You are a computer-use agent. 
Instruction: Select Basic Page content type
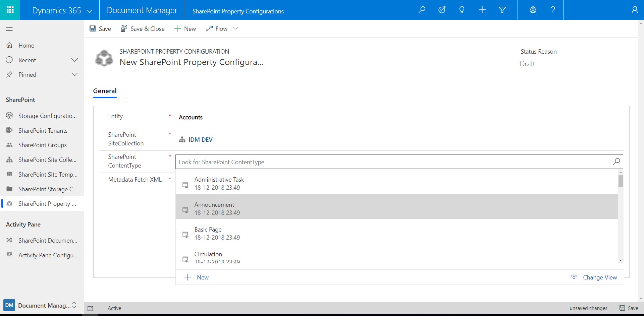tap(396, 232)
